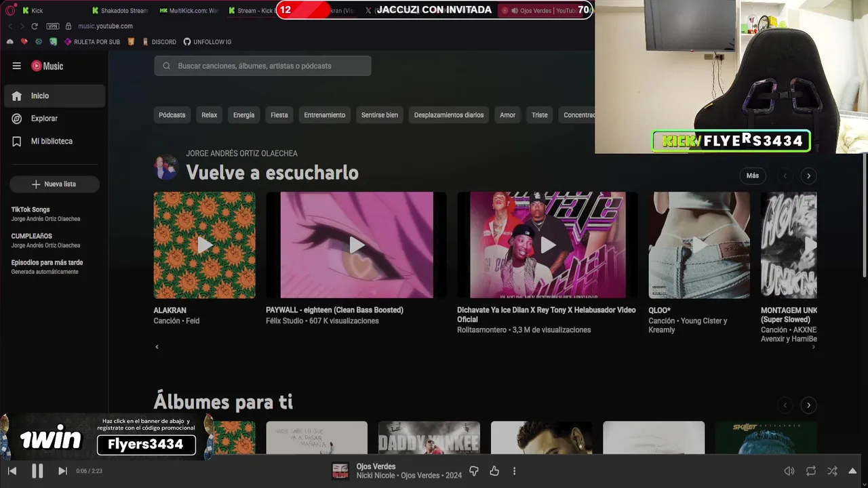The height and width of the screenshot is (488, 868).
Task: Open the DISCORD bookmark
Action: tap(159, 42)
